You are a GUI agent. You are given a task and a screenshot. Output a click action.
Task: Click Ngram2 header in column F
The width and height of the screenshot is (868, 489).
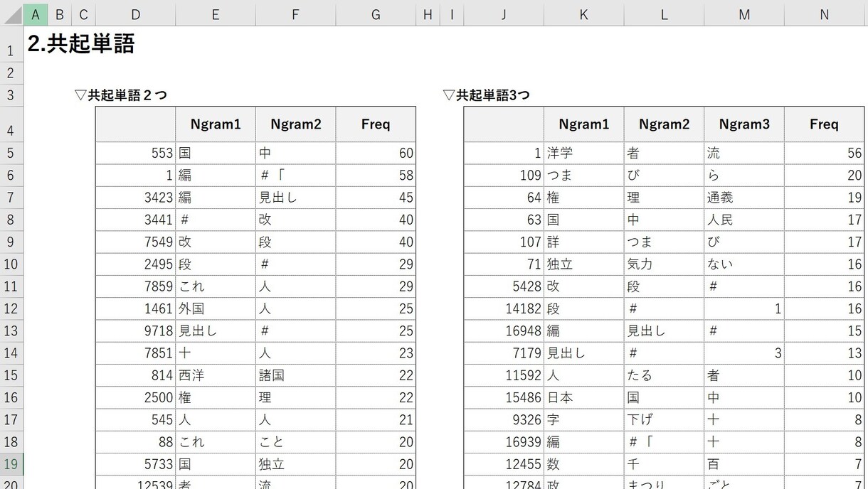pyautogui.click(x=296, y=124)
